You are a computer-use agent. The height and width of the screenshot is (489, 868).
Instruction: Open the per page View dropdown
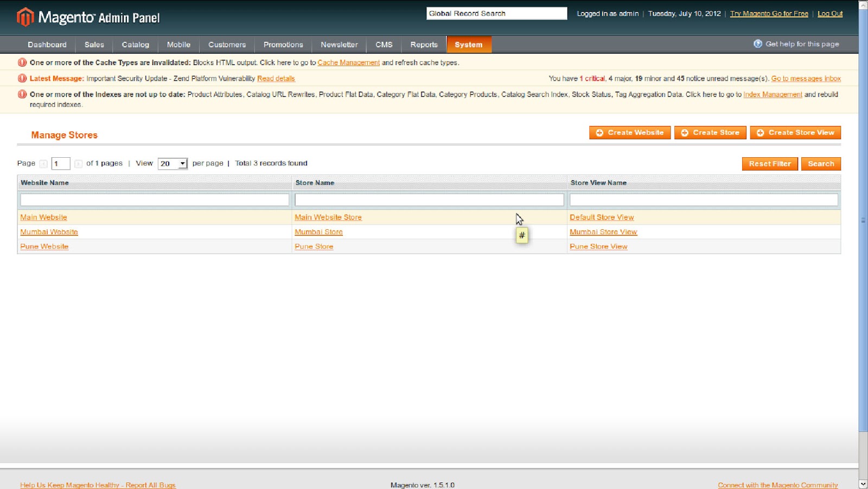pos(173,164)
